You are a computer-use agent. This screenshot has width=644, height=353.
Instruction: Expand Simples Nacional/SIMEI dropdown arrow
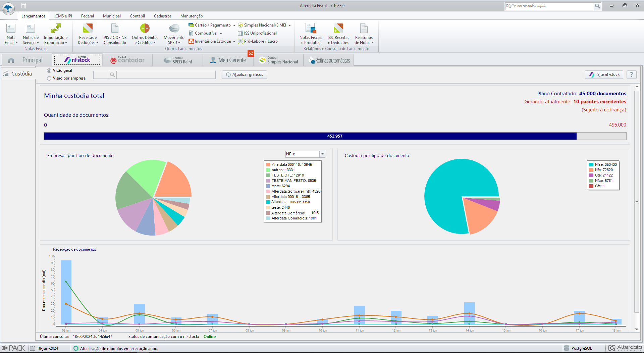pyautogui.click(x=289, y=26)
